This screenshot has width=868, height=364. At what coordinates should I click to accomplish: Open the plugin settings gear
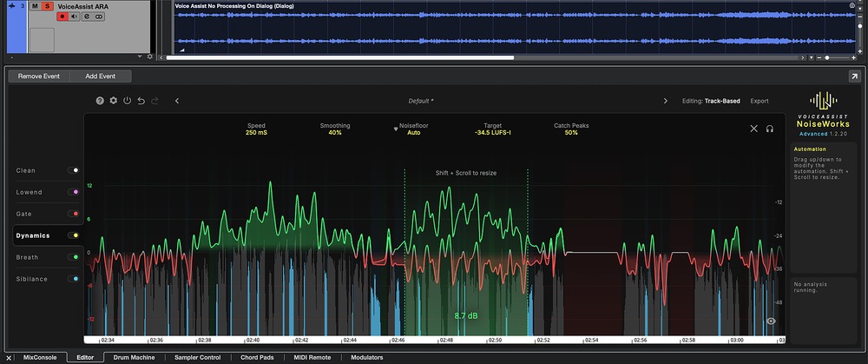coord(114,101)
